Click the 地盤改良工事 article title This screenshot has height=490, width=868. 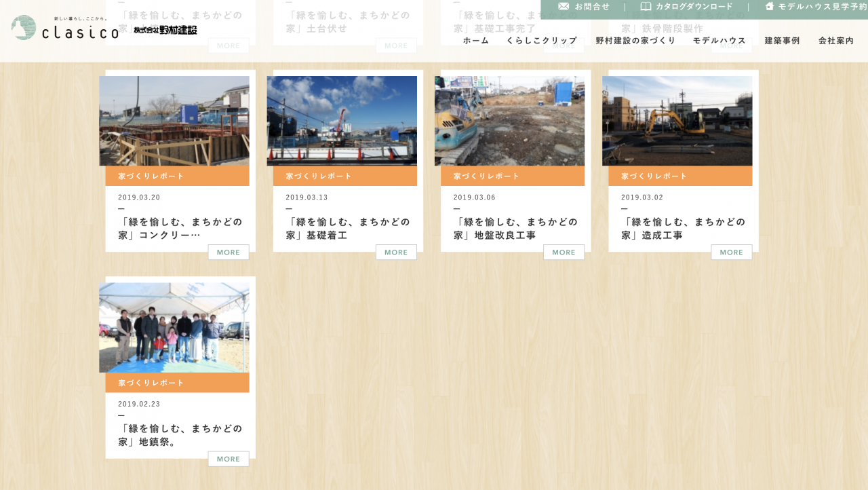click(x=515, y=229)
